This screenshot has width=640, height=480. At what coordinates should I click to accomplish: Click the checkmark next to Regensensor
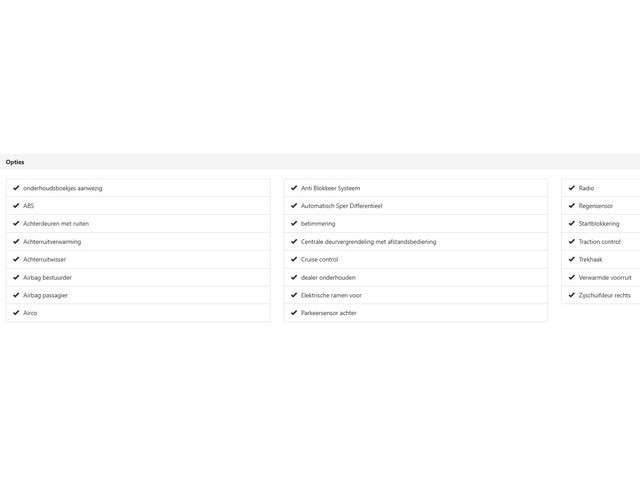click(572, 205)
